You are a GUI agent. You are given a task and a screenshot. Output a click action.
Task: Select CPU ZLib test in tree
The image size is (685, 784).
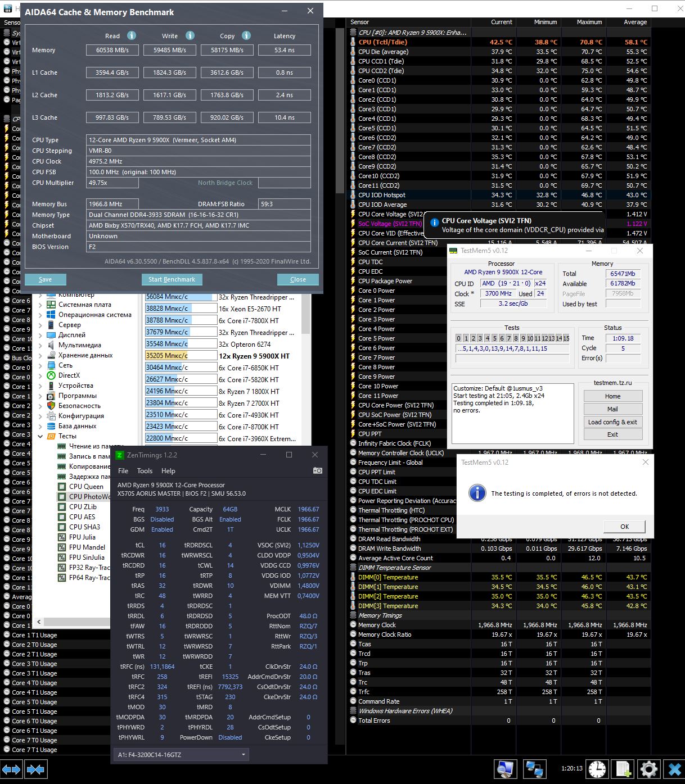pyautogui.click(x=83, y=507)
